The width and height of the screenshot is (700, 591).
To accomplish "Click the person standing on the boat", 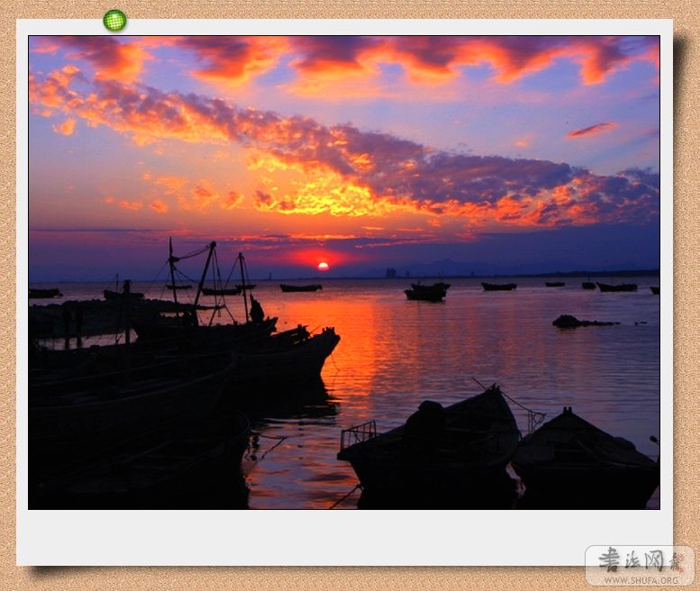I will tap(256, 310).
